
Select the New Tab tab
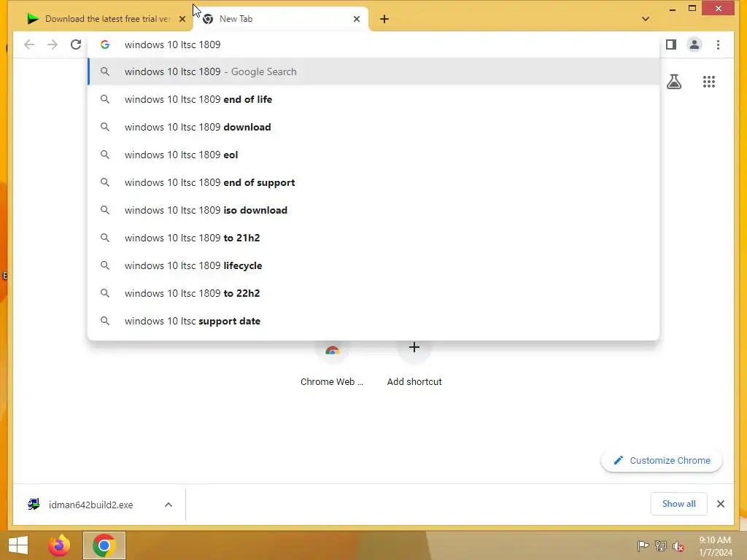point(281,19)
